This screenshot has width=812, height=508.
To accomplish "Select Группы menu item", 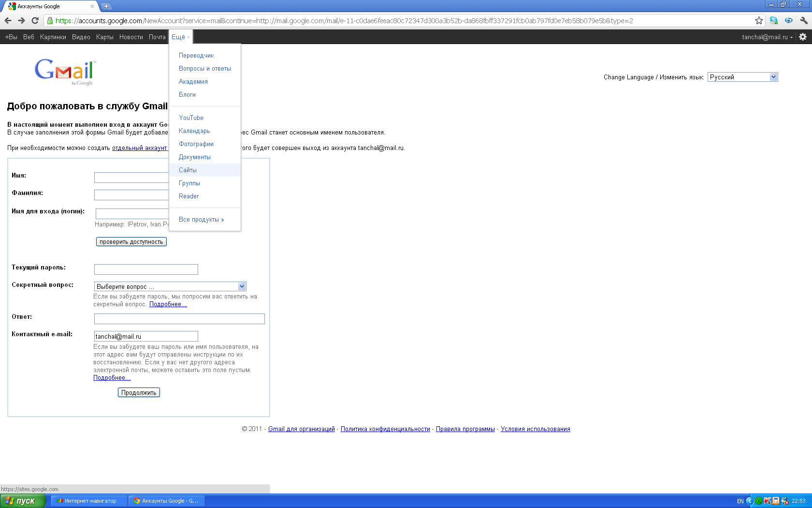I will pyautogui.click(x=205, y=183).
